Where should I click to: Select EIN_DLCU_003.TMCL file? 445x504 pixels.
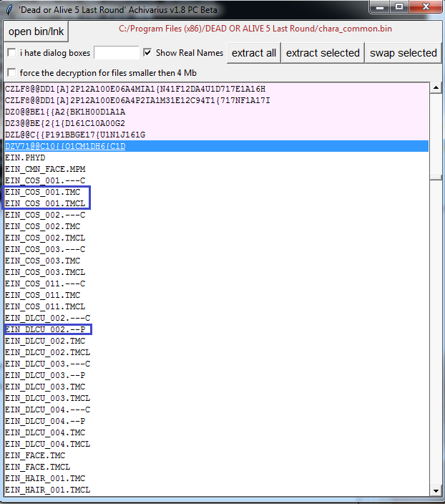pyautogui.click(x=217, y=398)
